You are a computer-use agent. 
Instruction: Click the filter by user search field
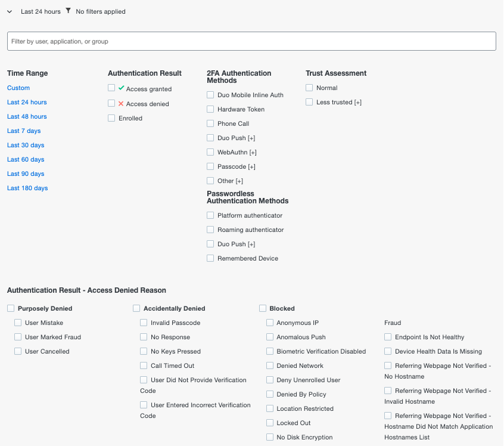tap(251, 41)
